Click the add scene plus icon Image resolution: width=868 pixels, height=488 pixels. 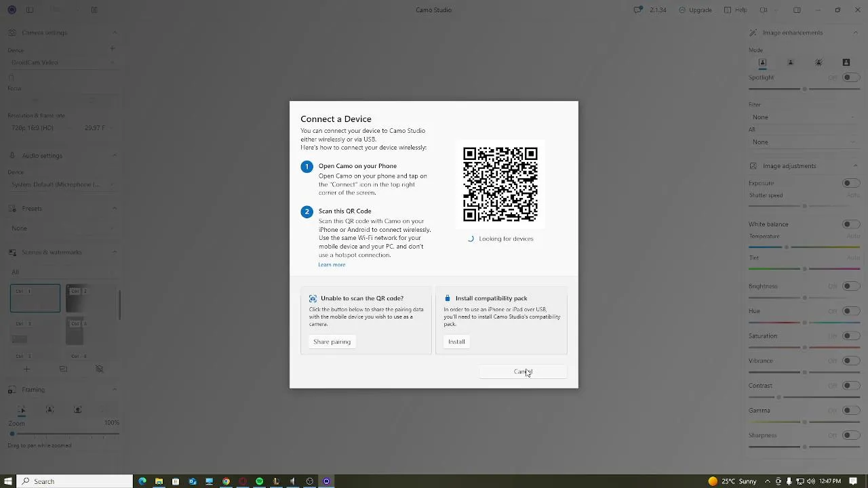[x=26, y=369]
